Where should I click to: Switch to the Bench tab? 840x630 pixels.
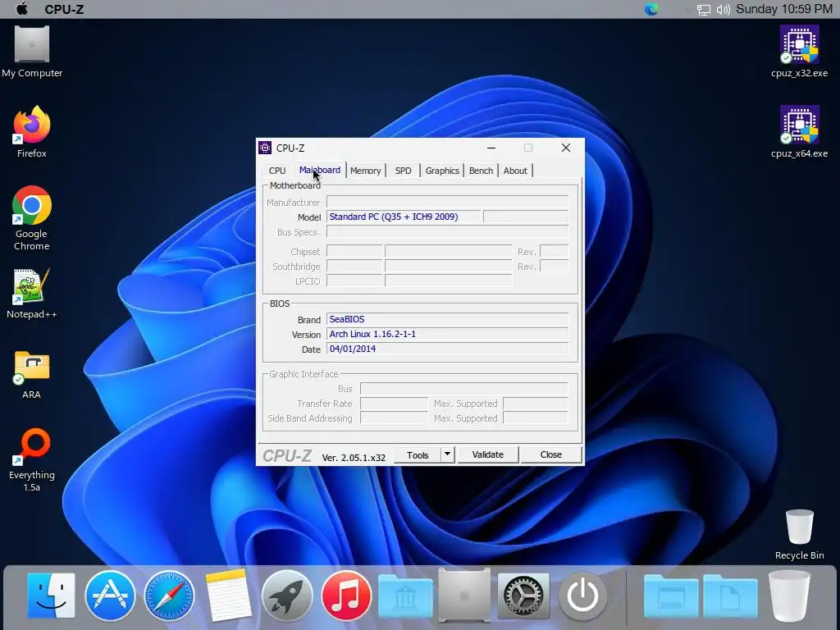pos(481,171)
